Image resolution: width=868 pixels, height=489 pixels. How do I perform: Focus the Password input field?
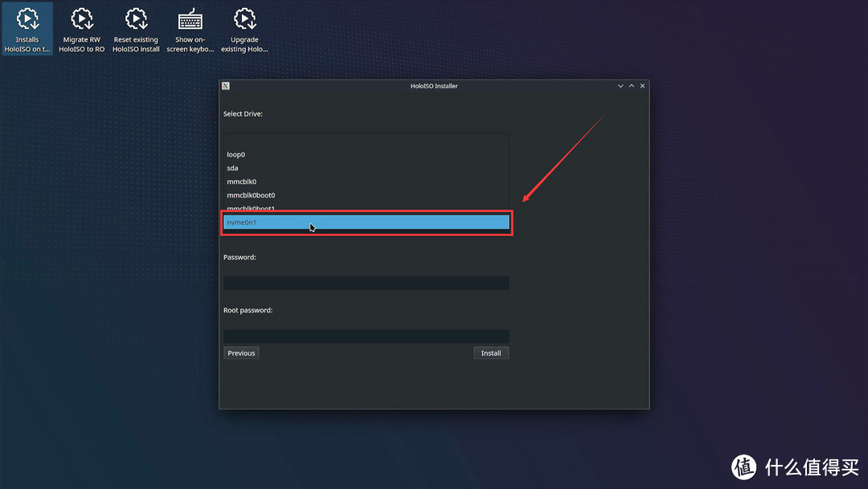click(x=366, y=283)
